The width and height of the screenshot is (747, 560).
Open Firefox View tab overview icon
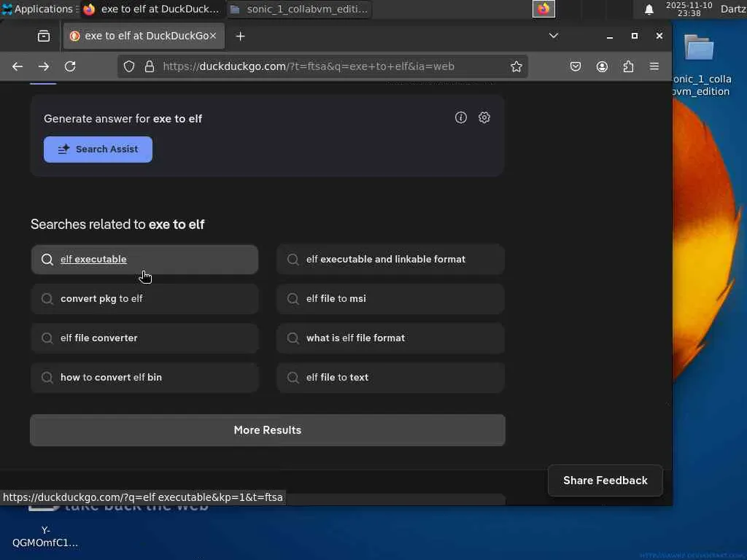pyautogui.click(x=43, y=36)
